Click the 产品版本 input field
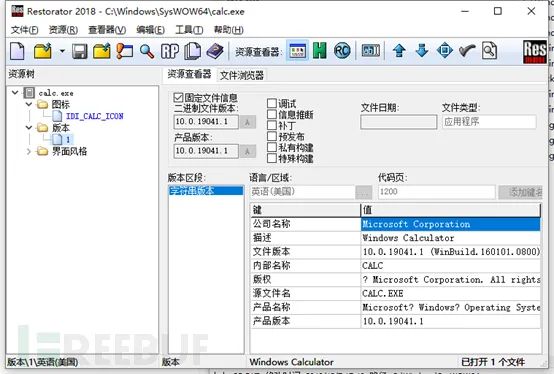 [x=206, y=151]
